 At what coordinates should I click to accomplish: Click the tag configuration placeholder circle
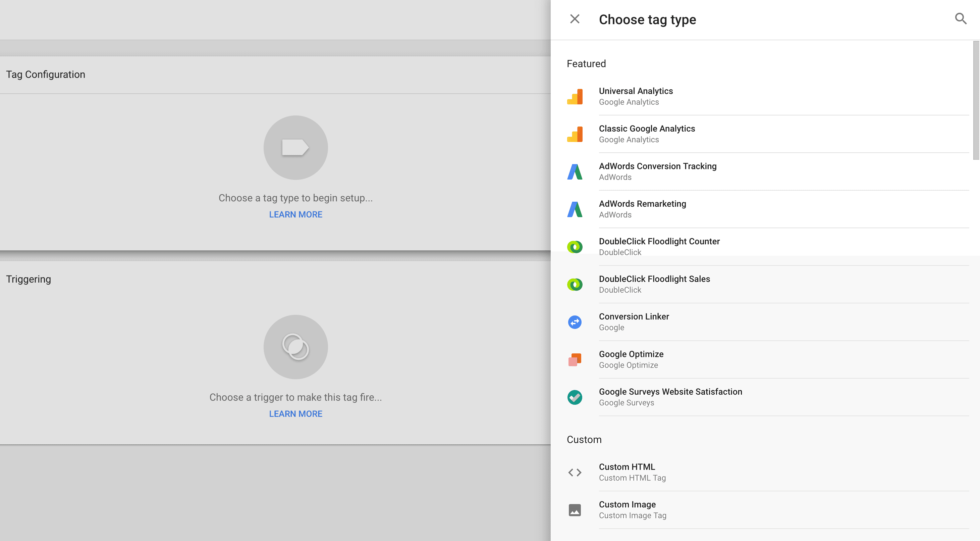(295, 148)
